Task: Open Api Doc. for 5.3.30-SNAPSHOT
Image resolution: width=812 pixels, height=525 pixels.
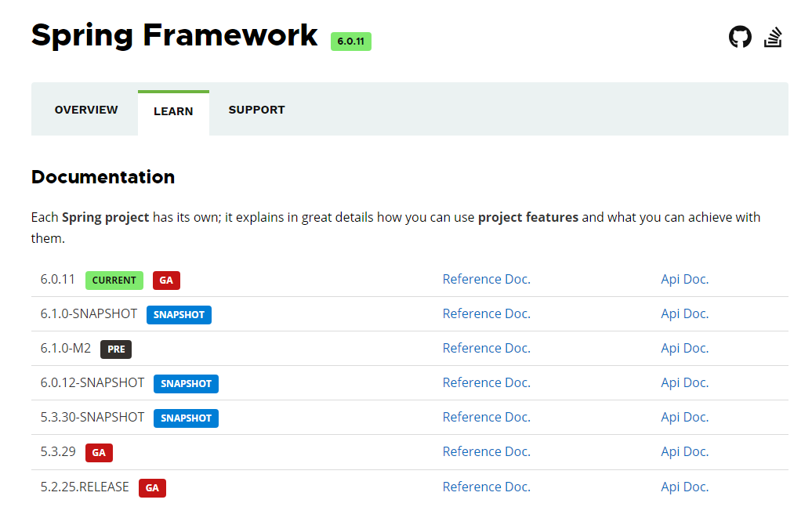Action: [684, 418]
